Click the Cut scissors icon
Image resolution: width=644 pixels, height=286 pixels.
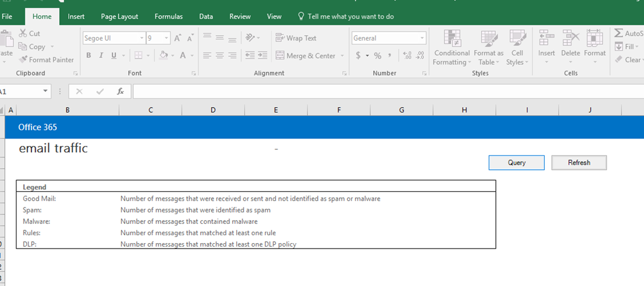pyautogui.click(x=23, y=34)
